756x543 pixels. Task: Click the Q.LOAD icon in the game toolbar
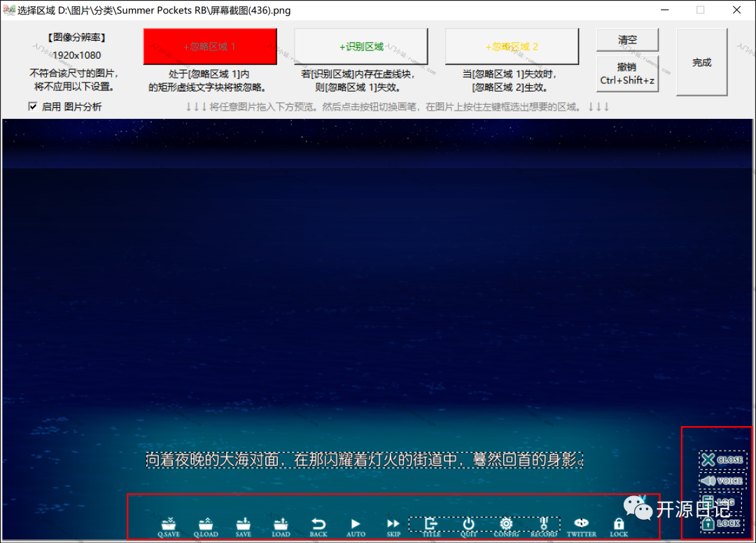206,526
